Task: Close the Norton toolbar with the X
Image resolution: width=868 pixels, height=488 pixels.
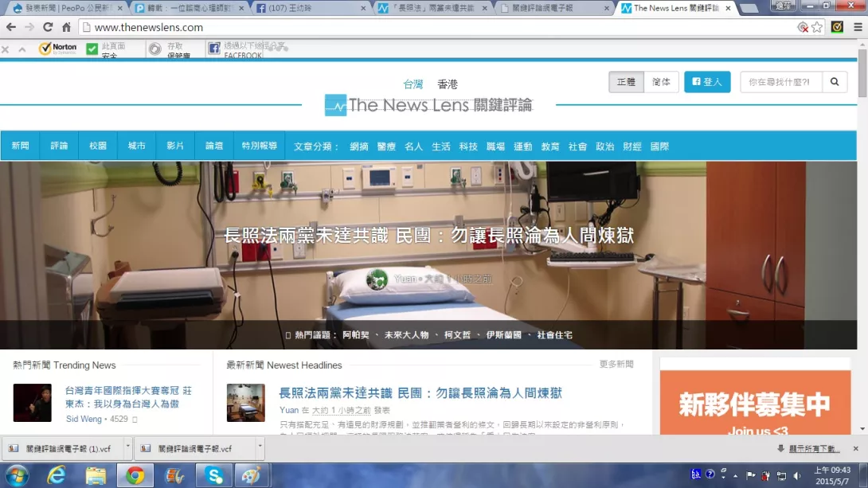Action: point(6,49)
